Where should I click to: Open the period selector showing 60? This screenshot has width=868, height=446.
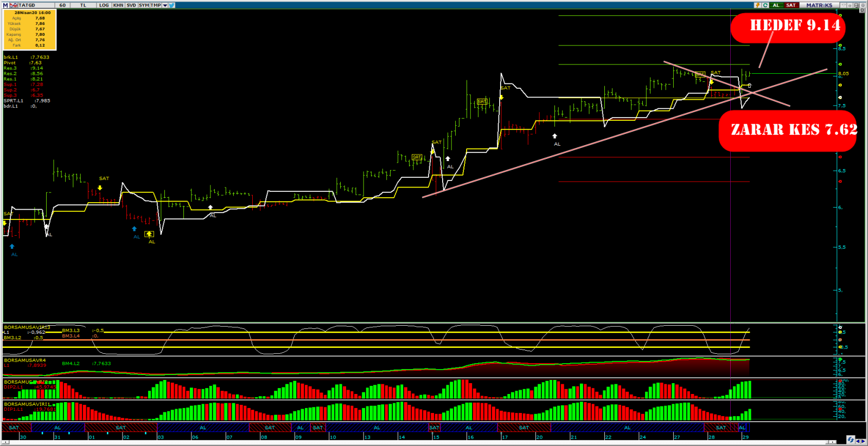click(62, 5)
